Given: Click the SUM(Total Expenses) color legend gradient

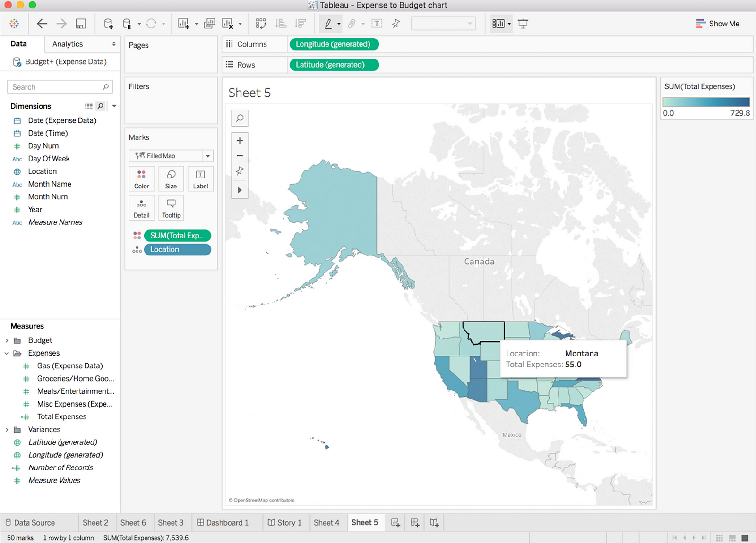Looking at the screenshot, I should click(706, 102).
